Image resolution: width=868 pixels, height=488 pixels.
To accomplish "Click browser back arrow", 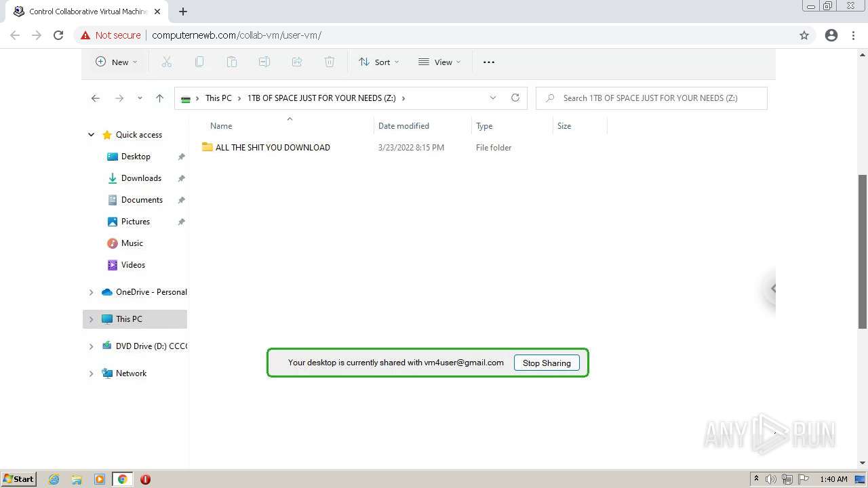I will click(x=15, y=35).
